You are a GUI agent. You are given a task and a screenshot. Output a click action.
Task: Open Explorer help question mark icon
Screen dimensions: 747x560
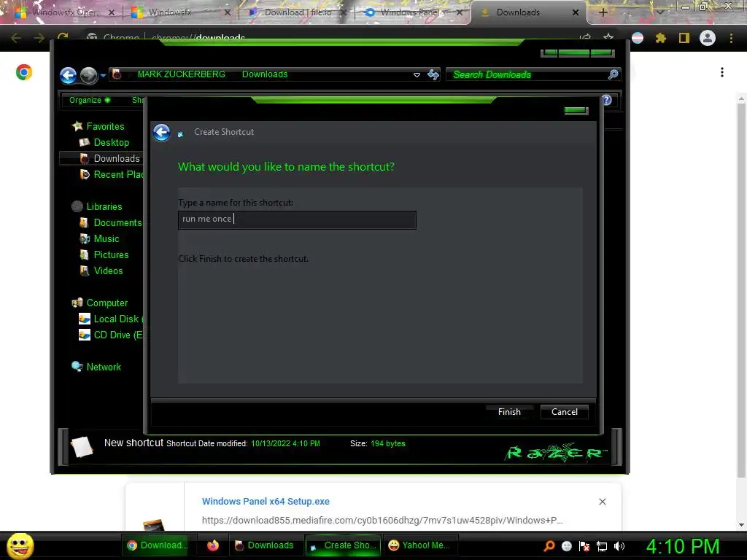(607, 100)
